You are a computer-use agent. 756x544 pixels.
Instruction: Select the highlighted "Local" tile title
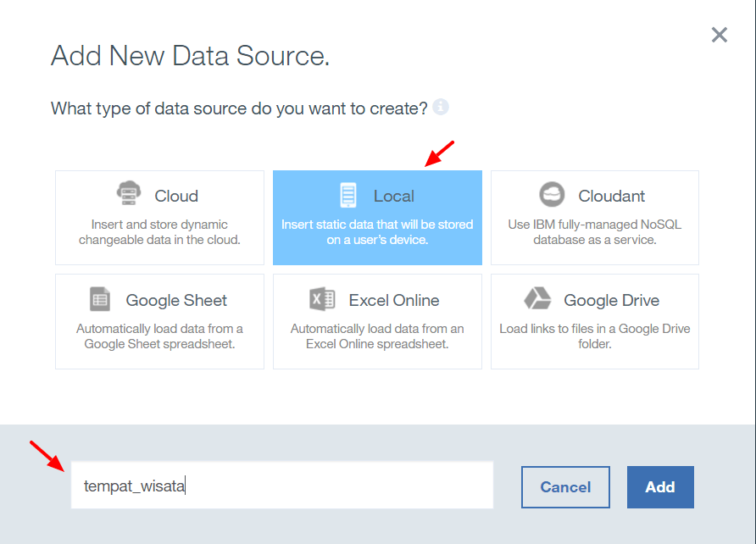tap(394, 196)
